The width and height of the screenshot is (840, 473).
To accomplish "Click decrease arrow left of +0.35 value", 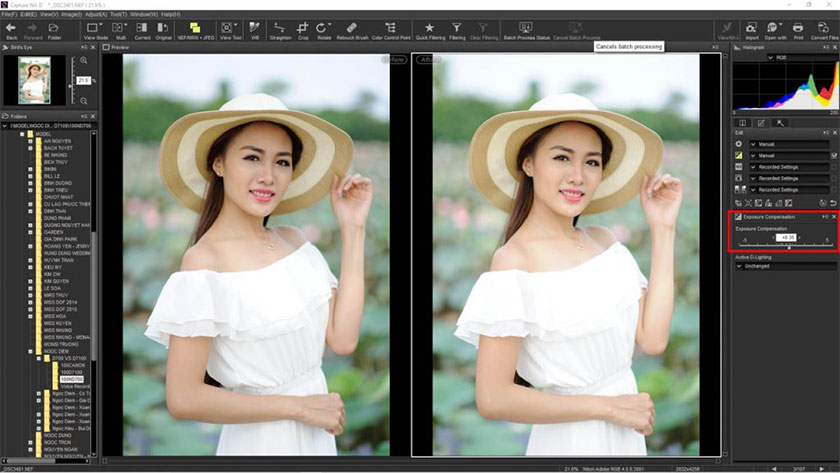I will point(773,237).
